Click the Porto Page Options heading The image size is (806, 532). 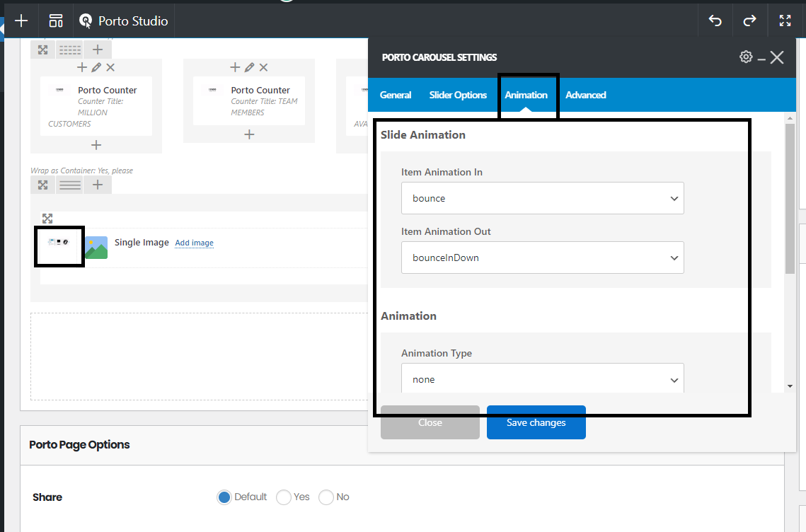coord(79,444)
